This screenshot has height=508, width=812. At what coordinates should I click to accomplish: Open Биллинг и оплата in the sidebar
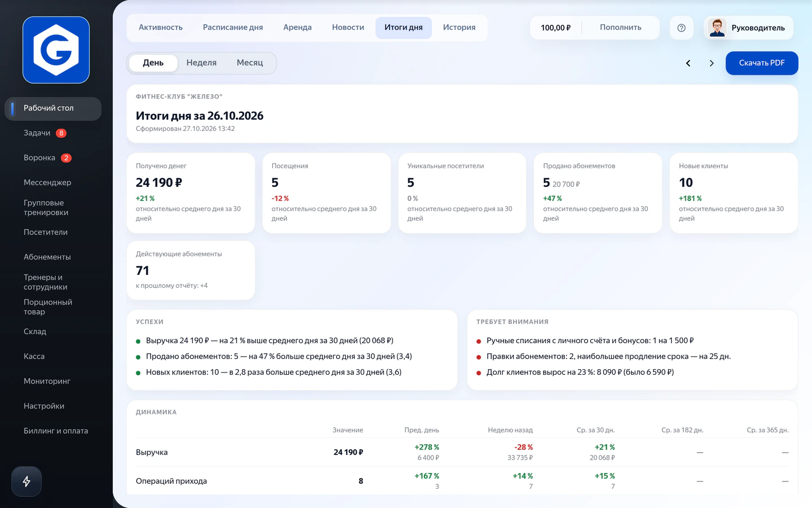click(x=53, y=431)
